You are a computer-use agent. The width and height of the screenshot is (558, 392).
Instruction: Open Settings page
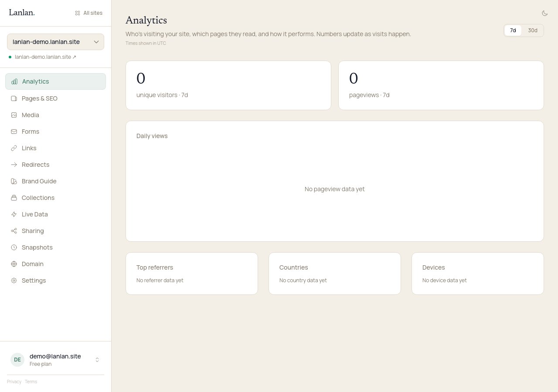pos(55,280)
